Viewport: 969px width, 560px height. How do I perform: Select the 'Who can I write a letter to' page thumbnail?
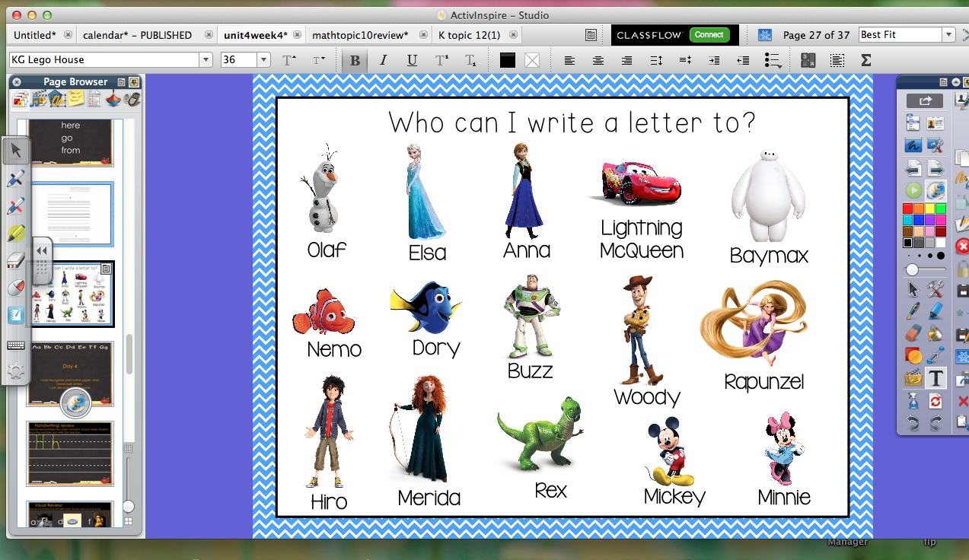(70, 294)
